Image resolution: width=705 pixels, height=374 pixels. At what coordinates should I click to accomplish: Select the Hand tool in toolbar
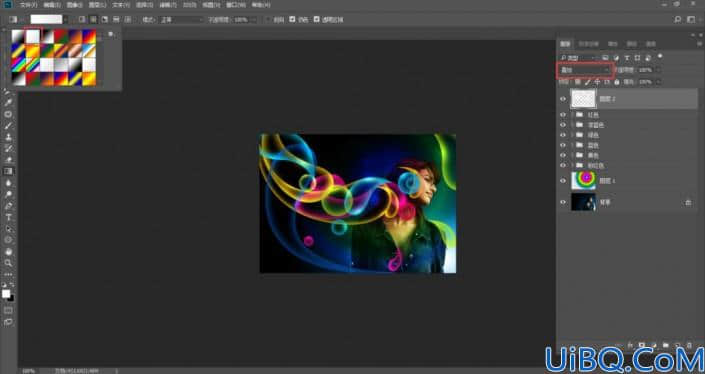(x=8, y=252)
